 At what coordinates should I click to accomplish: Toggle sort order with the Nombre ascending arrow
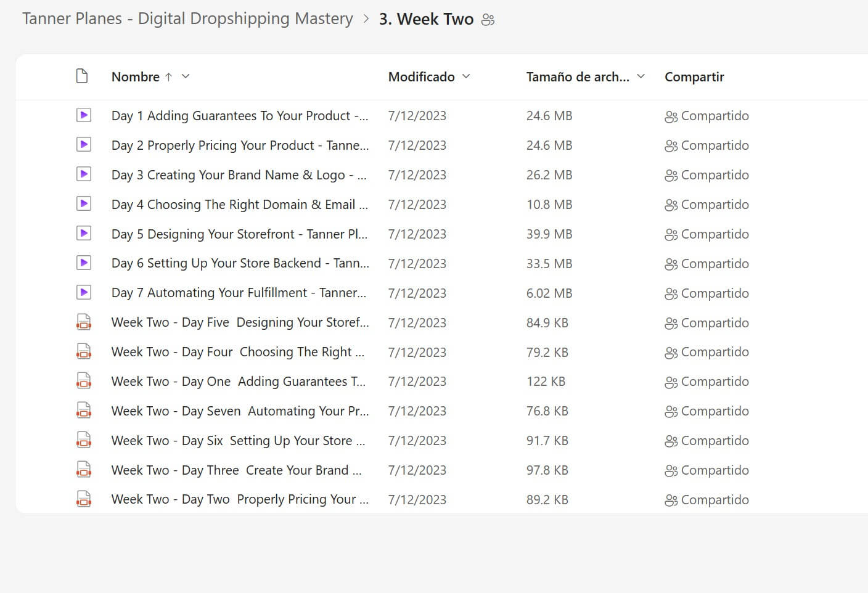pos(168,77)
